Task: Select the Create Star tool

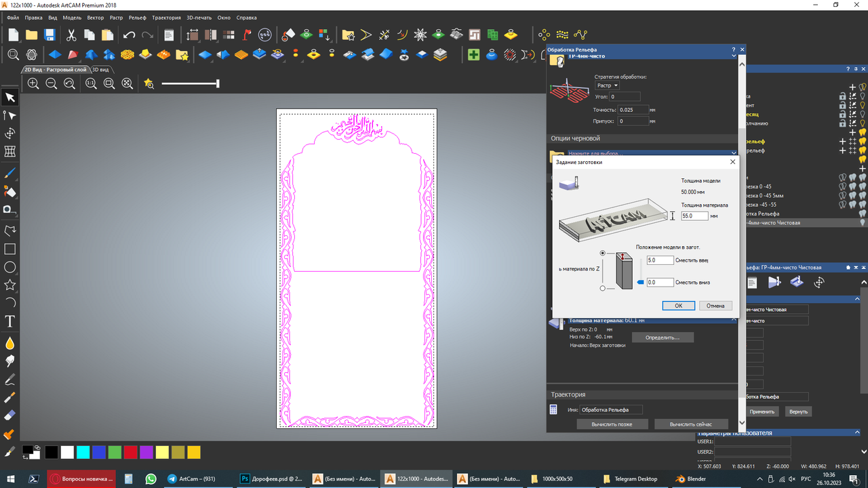Action: coord(10,285)
